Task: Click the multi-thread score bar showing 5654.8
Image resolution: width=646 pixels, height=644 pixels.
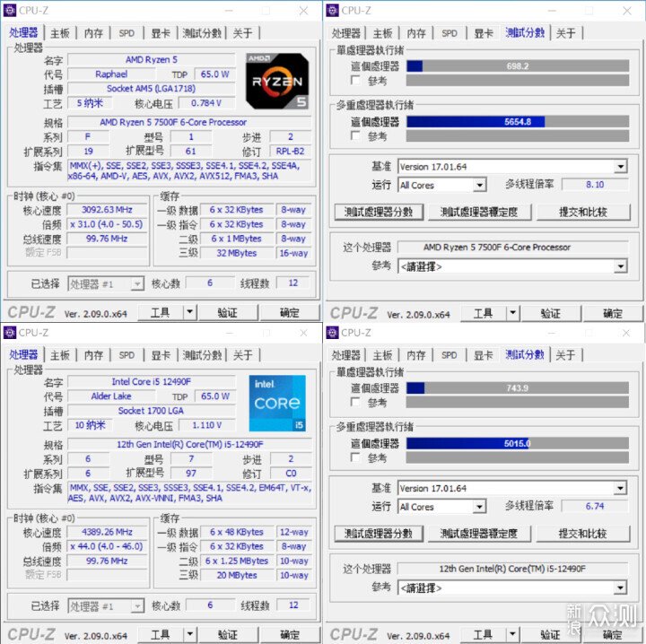Action: click(x=518, y=121)
